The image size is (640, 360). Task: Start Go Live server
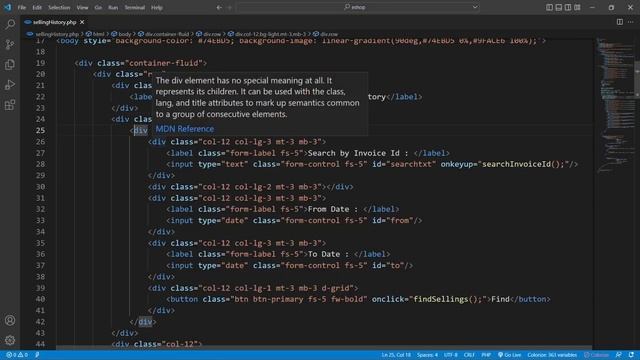click(x=509, y=355)
